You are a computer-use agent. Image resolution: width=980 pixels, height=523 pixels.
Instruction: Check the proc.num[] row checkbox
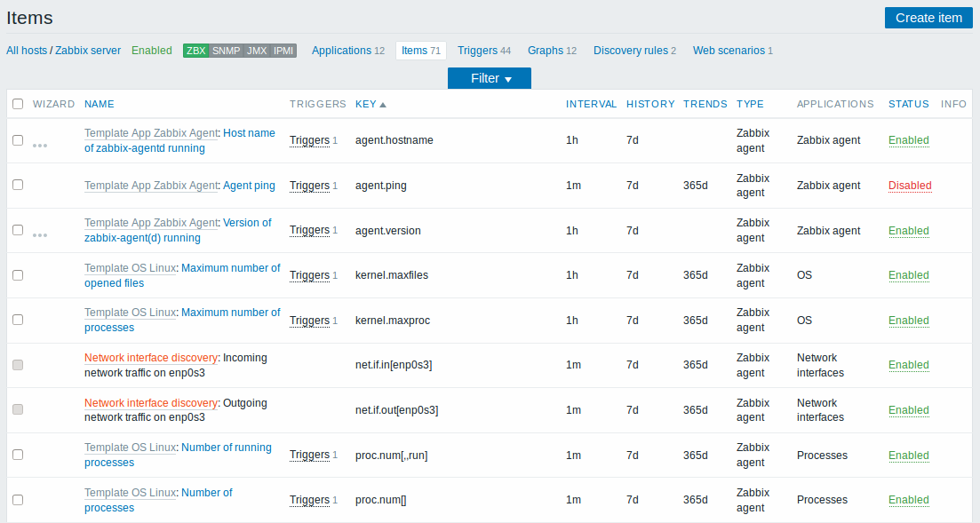tap(18, 500)
